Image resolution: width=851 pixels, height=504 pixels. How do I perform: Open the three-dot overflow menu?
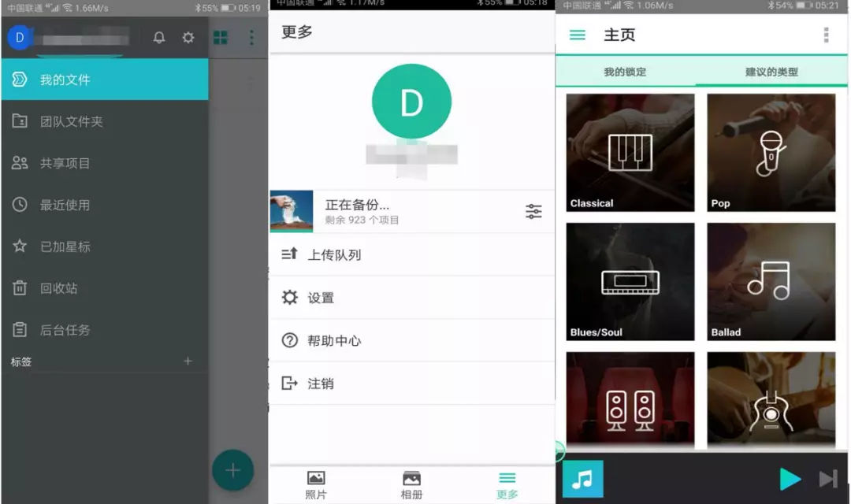pyautogui.click(x=251, y=37)
